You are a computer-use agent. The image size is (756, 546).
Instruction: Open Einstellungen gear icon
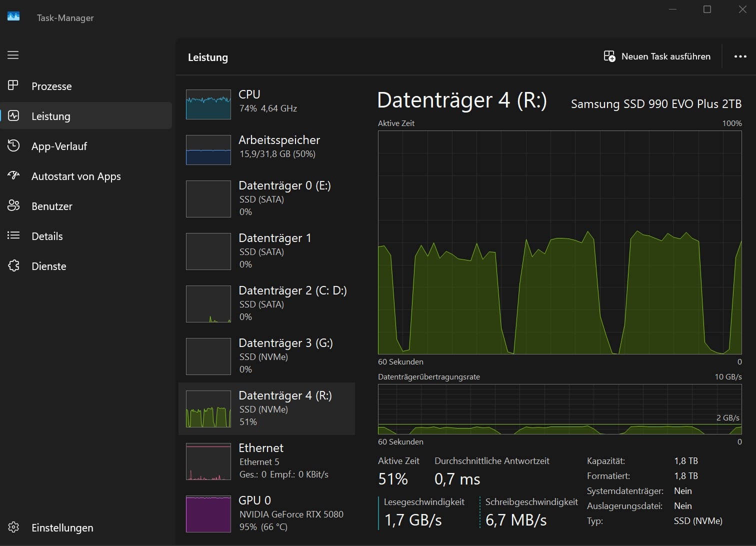click(x=13, y=527)
